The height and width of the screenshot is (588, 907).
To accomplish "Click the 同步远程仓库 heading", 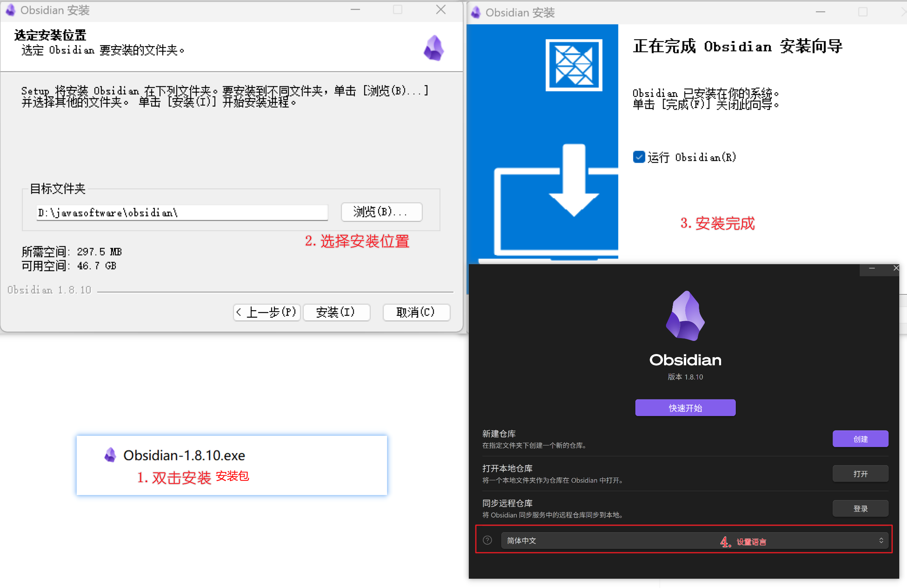I will [x=507, y=503].
